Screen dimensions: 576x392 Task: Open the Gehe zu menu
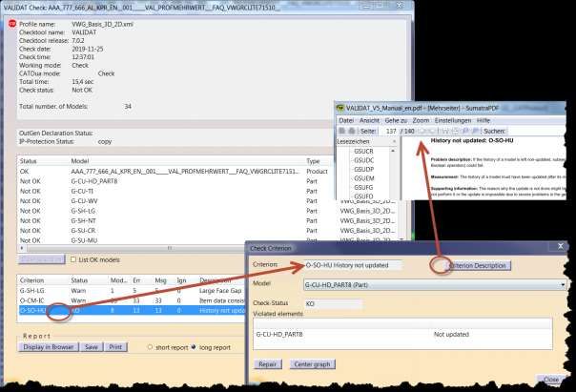click(396, 120)
